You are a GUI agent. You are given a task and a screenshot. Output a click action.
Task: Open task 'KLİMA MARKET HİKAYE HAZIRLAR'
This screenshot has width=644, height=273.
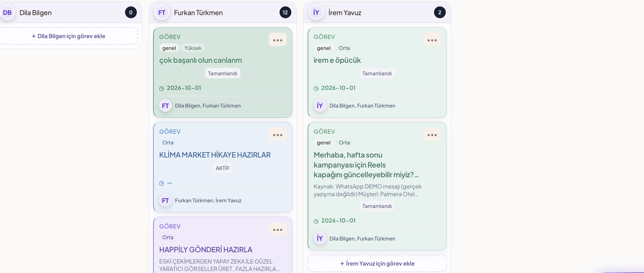tap(215, 155)
